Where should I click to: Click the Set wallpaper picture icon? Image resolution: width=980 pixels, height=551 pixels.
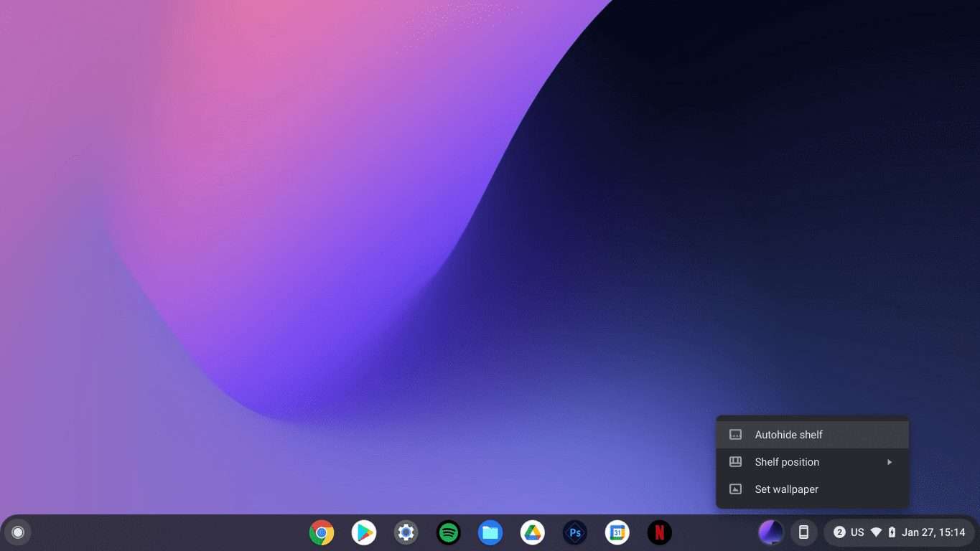coord(735,489)
